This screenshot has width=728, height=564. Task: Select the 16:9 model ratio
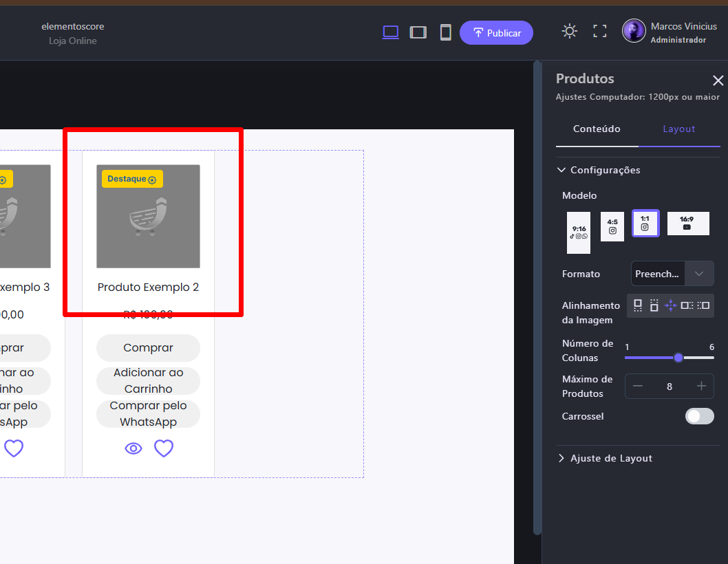tap(687, 224)
